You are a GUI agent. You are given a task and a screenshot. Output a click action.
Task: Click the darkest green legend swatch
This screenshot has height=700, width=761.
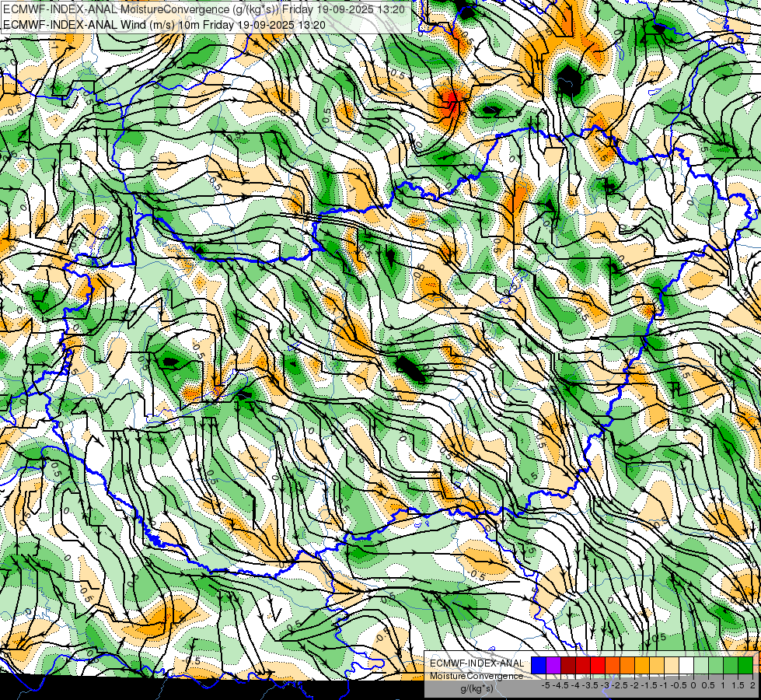[x=745, y=665]
